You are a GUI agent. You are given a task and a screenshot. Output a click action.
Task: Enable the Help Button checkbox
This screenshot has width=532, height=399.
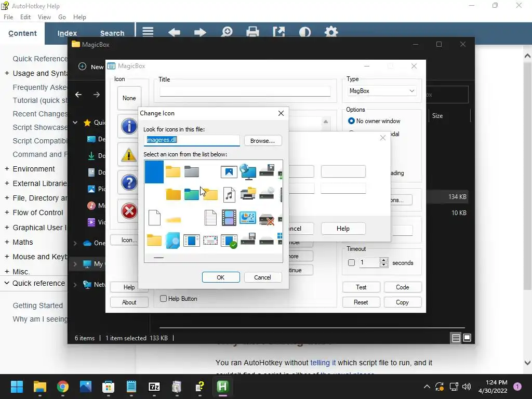pyautogui.click(x=163, y=299)
